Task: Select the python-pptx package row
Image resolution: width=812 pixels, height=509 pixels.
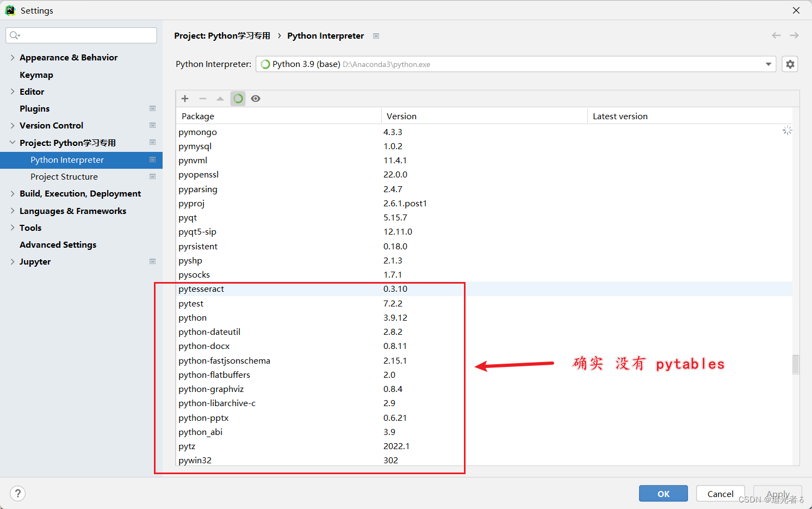Action: point(484,418)
